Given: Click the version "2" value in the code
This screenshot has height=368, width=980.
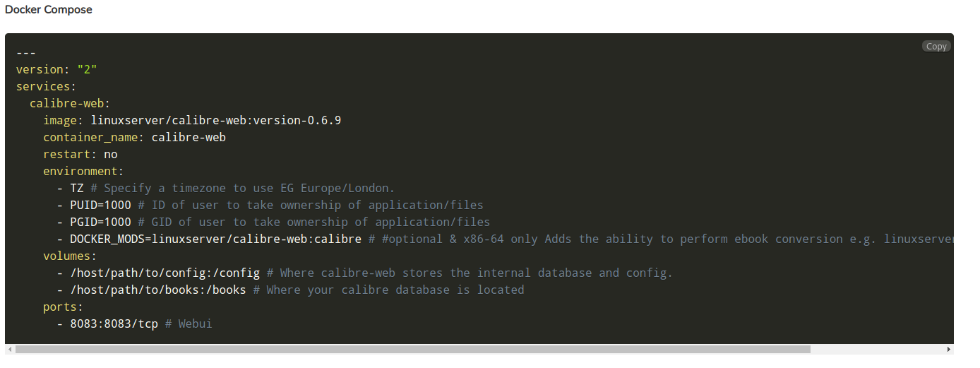Looking at the screenshot, I should coord(87,70).
